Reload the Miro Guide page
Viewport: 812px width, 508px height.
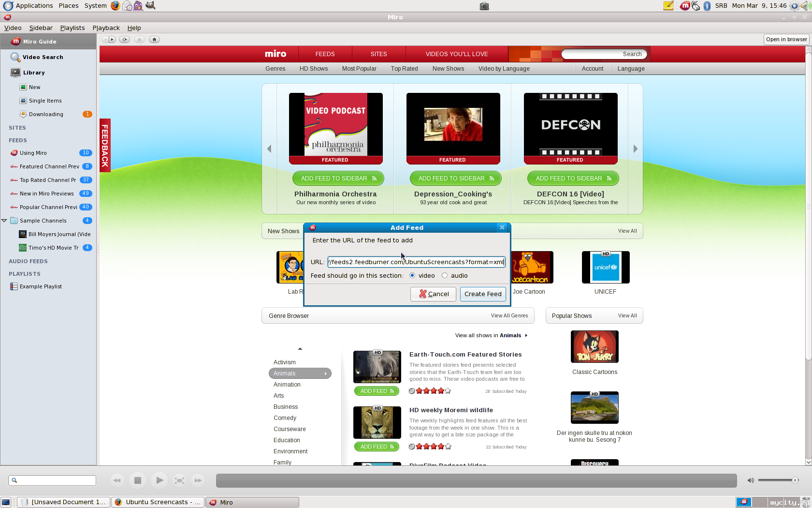coord(125,39)
